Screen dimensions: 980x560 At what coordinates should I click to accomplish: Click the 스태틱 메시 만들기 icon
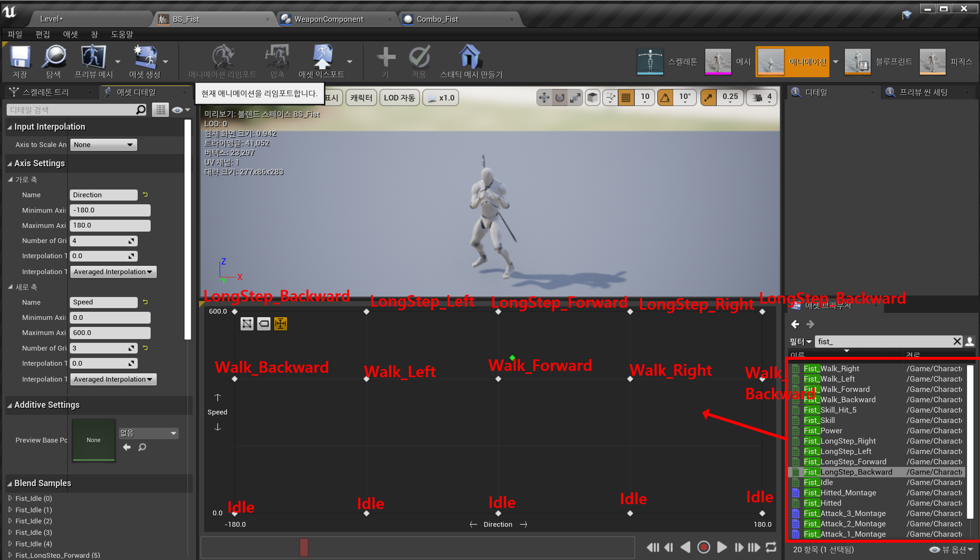(471, 61)
